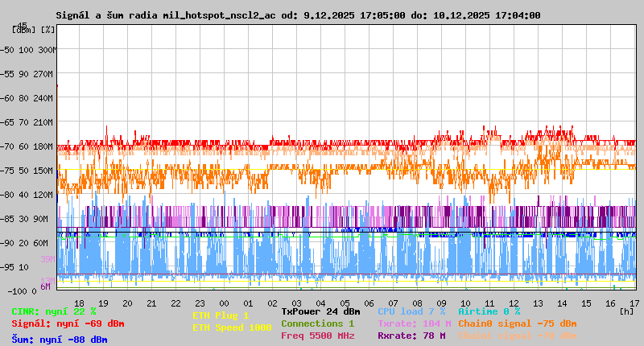Select the faded Chain1 signal label
The width and height of the screenshot is (644, 346).
click(517, 336)
